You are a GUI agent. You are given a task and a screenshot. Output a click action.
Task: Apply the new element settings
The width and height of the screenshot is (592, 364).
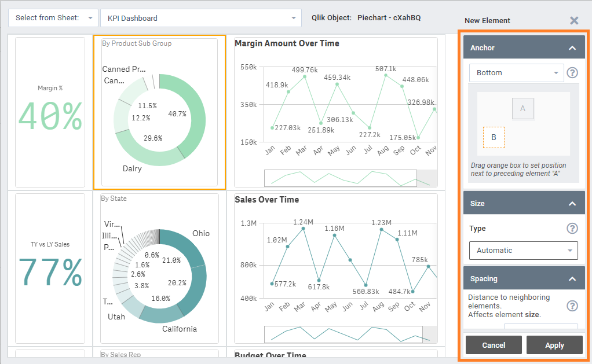coord(554,345)
